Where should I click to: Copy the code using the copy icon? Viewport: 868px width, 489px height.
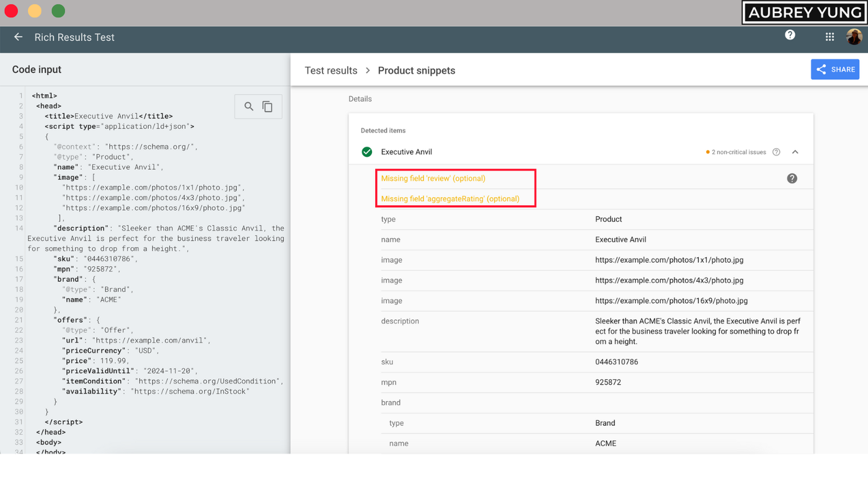[267, 106]
